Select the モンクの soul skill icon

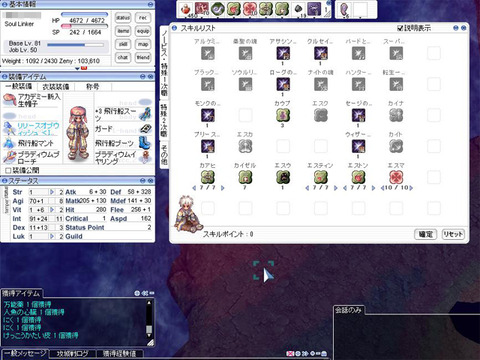coord(207,115)
